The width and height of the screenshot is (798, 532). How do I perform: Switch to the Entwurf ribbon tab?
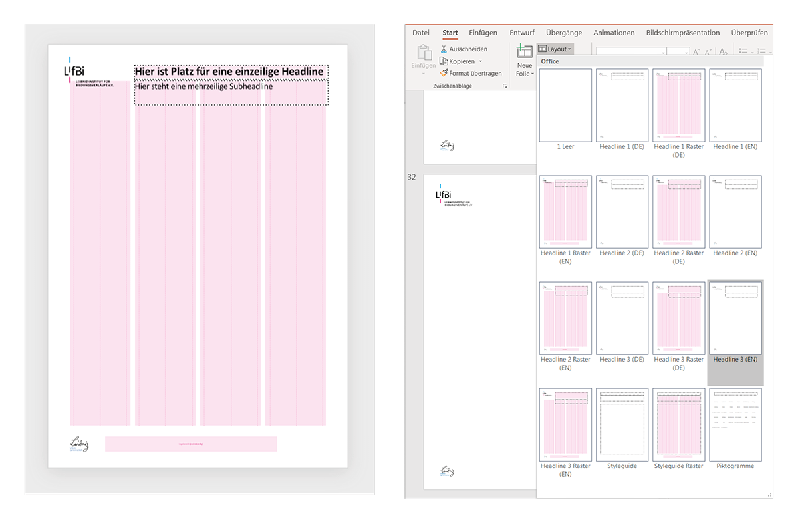pyautogui.click(x=521, y=33)
